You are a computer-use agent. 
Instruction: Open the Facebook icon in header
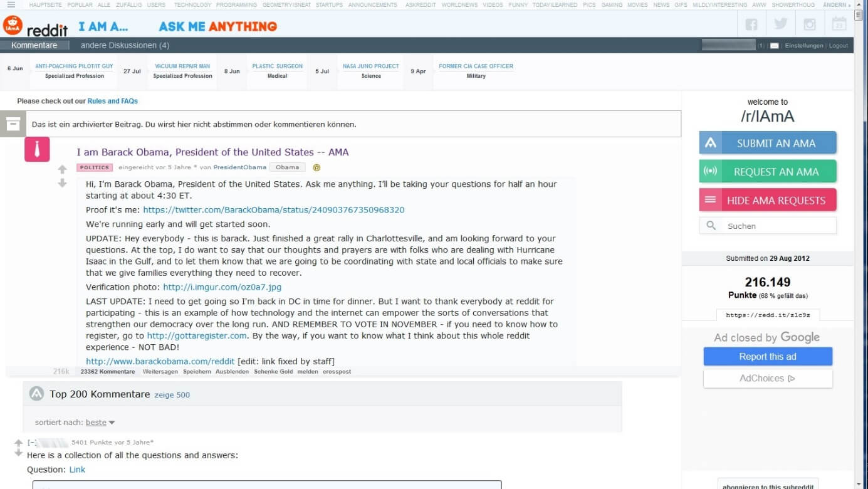pos(751,24)
